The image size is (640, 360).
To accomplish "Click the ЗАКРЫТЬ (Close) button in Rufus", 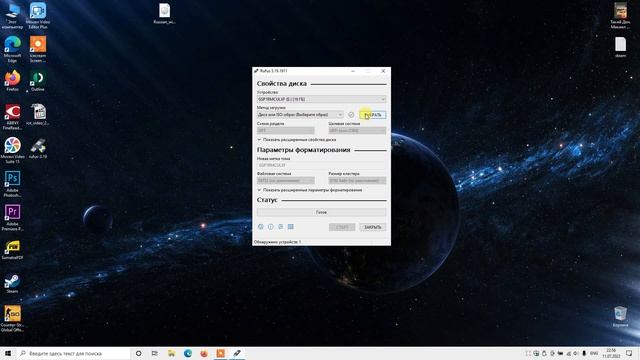I will click(x=373, y=227).
